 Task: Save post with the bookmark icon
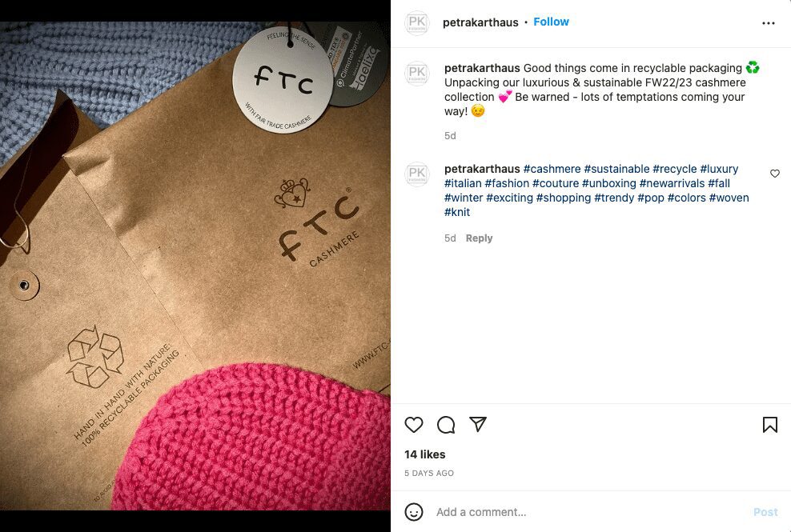click(x=770, y=425)
